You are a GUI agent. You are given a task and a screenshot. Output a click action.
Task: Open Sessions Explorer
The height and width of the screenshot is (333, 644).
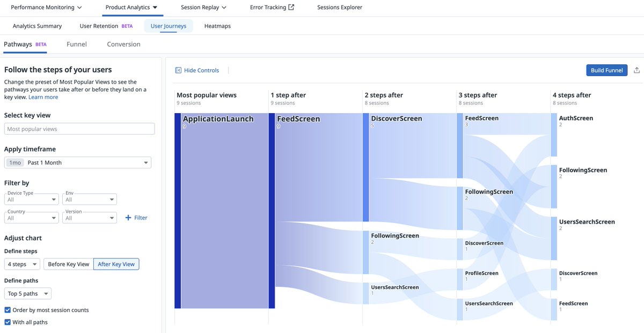[340, 8]
